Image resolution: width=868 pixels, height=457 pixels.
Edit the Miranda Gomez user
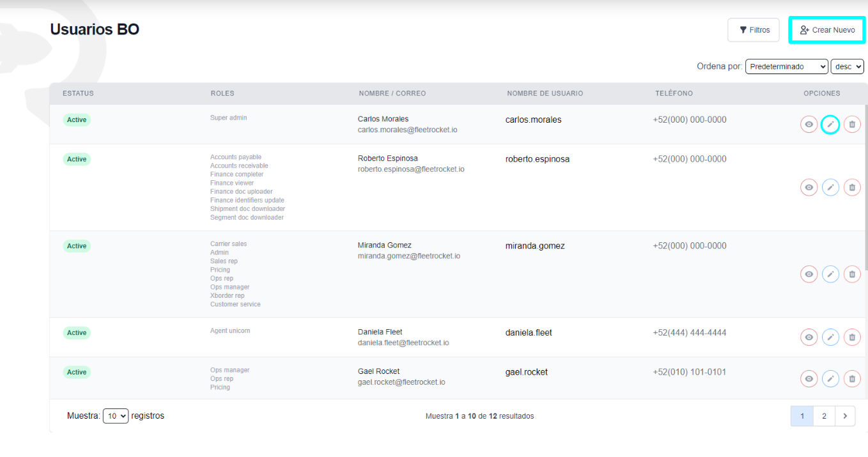coord(830,274)
